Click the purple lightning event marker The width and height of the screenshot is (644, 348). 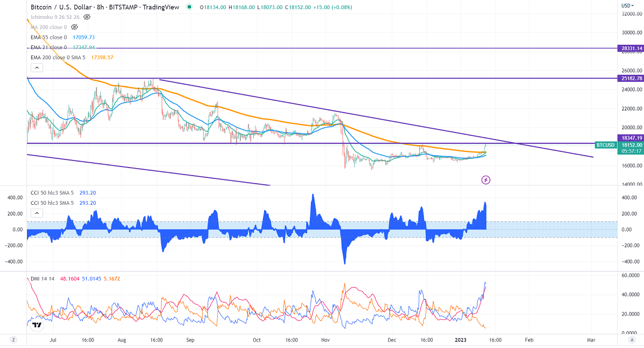click(486, 180)
